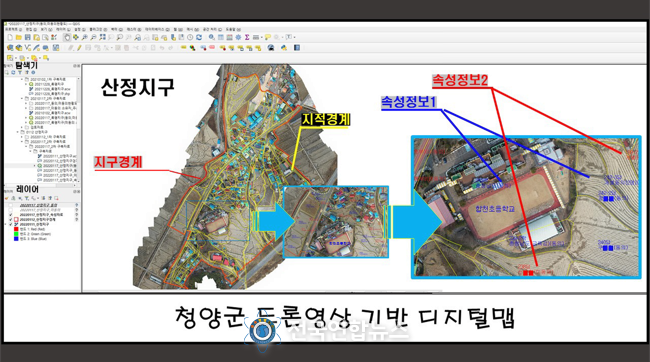650x362 pixels.
Task: Activate the Identify Features tool
Action: [x=211, y=37]
